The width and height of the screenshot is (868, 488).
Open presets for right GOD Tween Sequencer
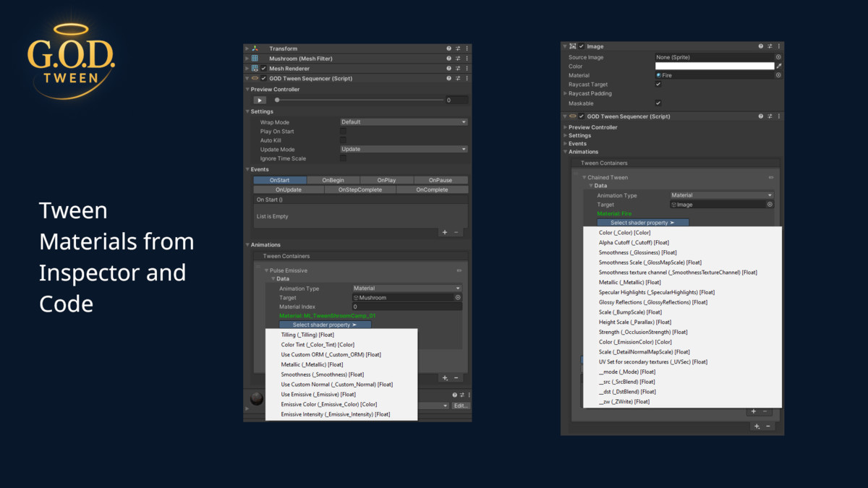pos(770,116)
